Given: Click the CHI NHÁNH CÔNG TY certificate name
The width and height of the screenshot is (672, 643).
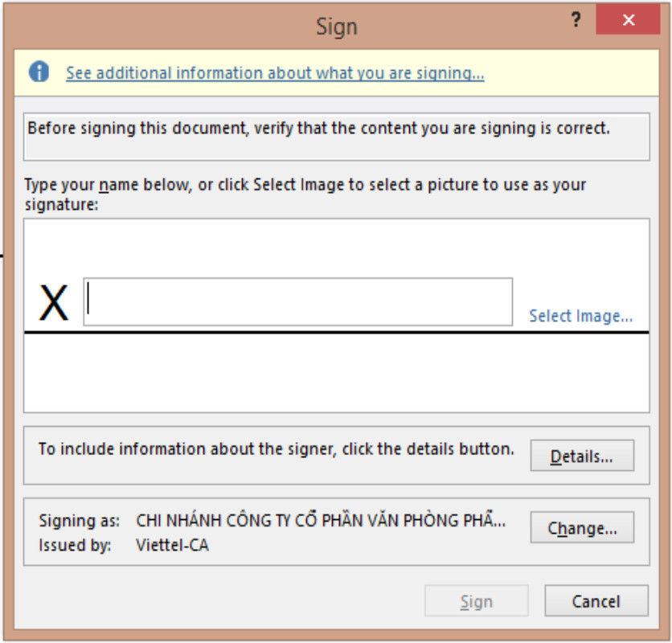Looking at the screenshot, I should [321, 520].
